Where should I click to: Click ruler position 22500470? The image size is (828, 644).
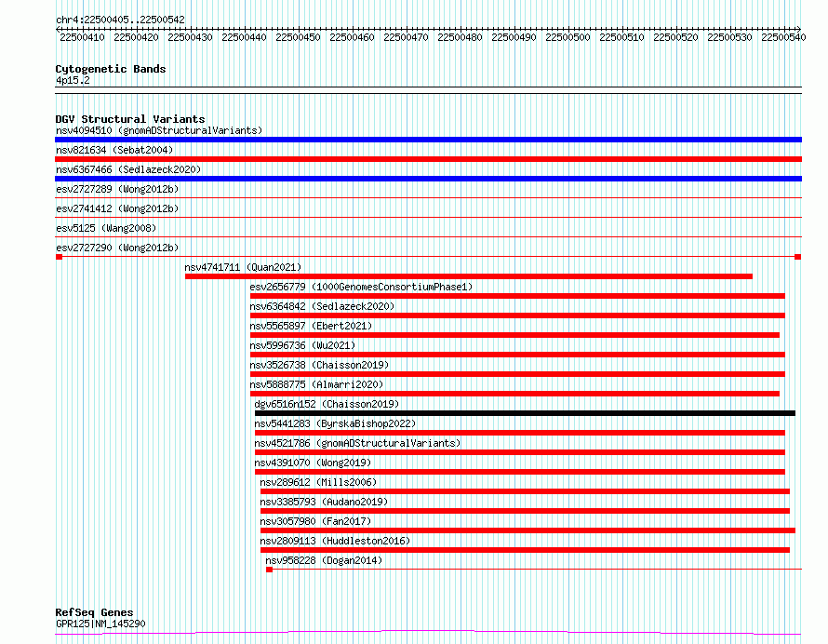tap(406, 37)
